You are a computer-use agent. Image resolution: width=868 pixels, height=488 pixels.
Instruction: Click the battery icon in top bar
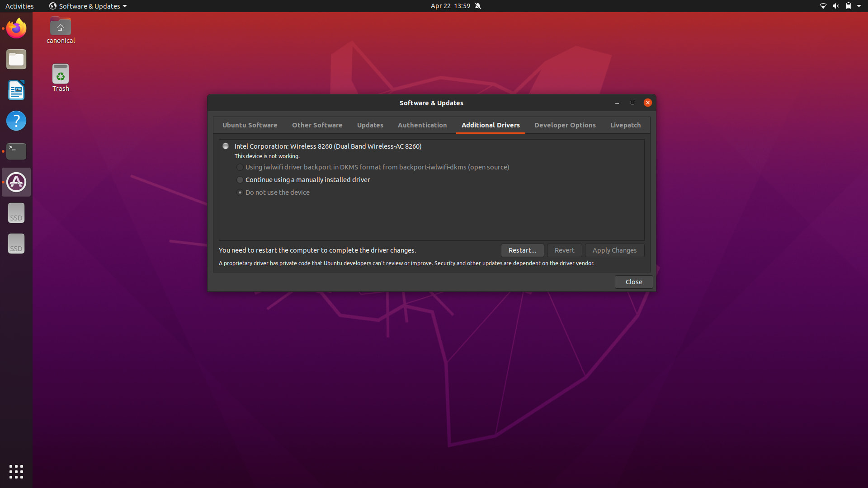pyautogui.click(x=849, y=6)
